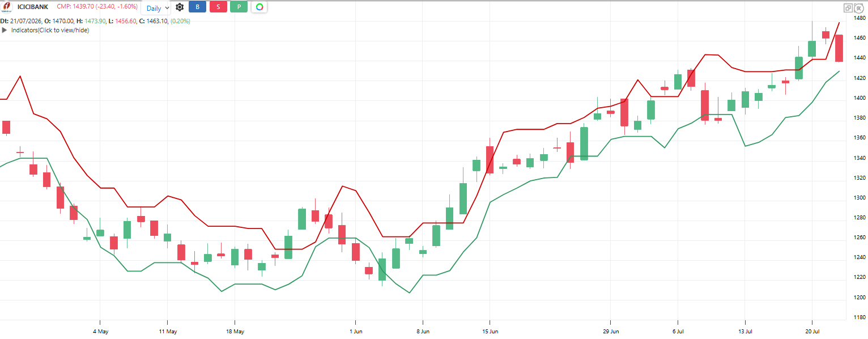Image resolution: width=868 pixels, height=339 pixels.
Task: Open chart settings gear icon
Action: pos(180,7)
